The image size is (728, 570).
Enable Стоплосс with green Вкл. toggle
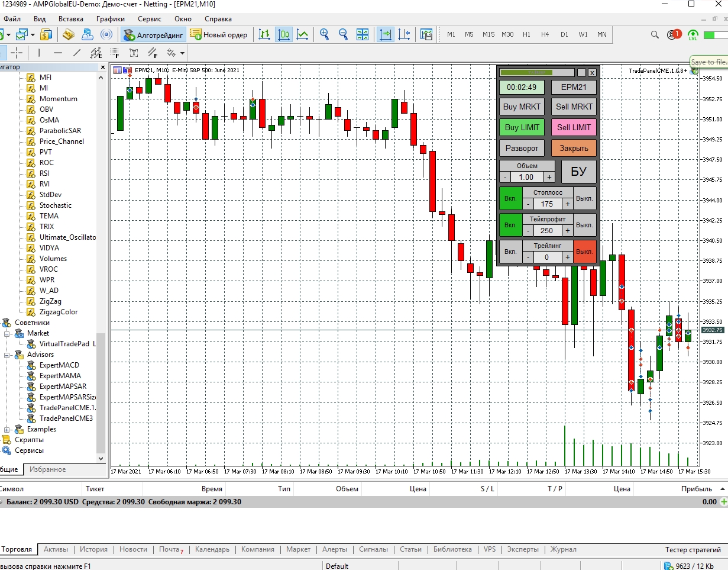pyautogui.click(x=510, y=198)
